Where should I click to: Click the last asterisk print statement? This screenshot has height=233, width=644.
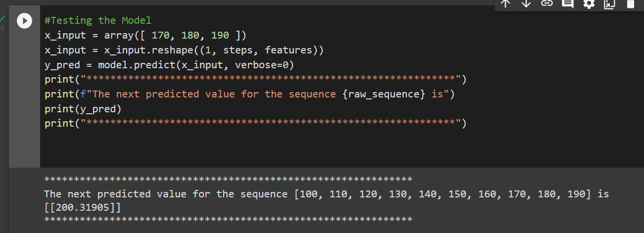pyautogui.click(x=255, y=123)
